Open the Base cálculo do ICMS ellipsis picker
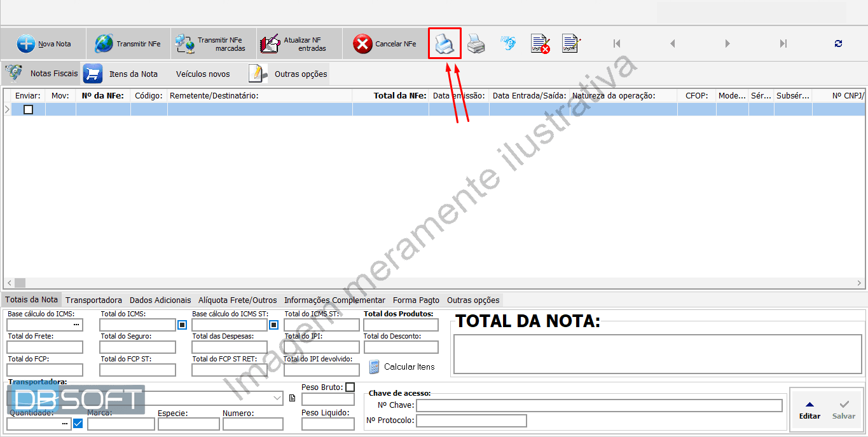 [x=76, y=325]
